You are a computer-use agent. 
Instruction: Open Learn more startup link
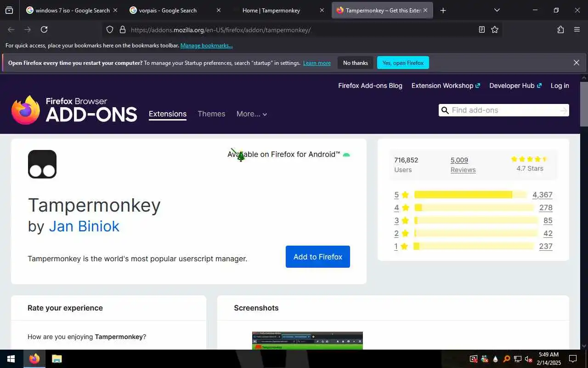click(317, 63)
